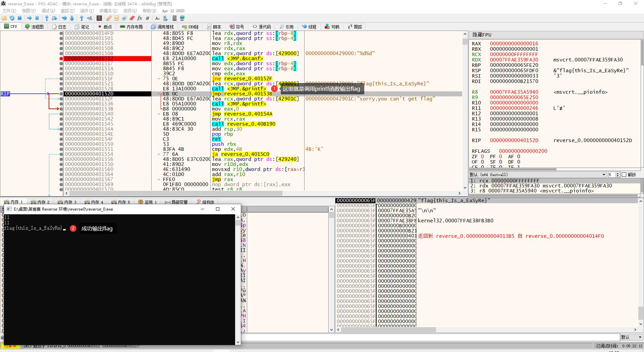Image resolution: width=644 pixels, height=352 pixels.
Task: Show the Bookmarks list icon
Action: click(x=132, y=18)
